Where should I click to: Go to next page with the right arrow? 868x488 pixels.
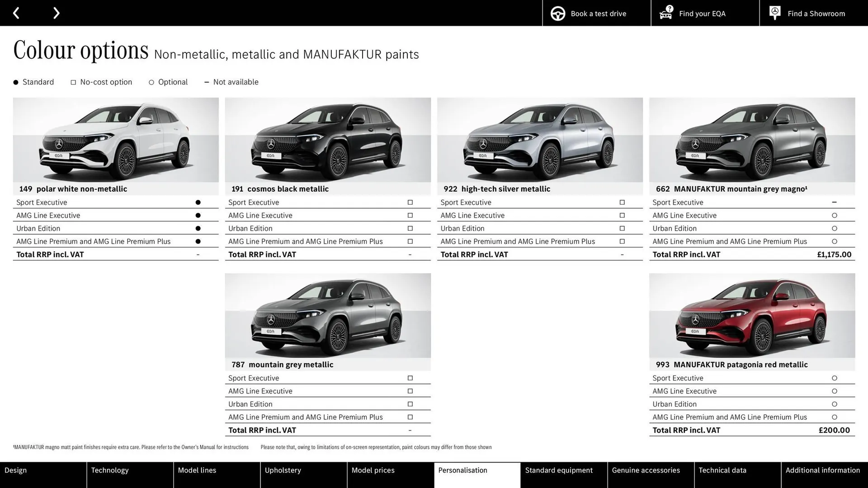(x=56, y=13)
